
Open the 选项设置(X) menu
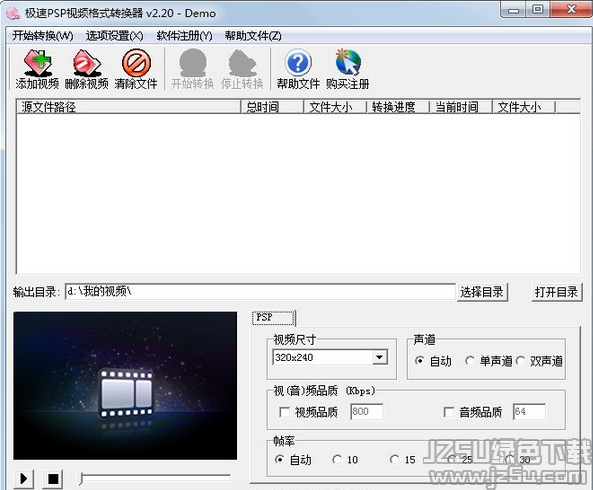[114, 36]
